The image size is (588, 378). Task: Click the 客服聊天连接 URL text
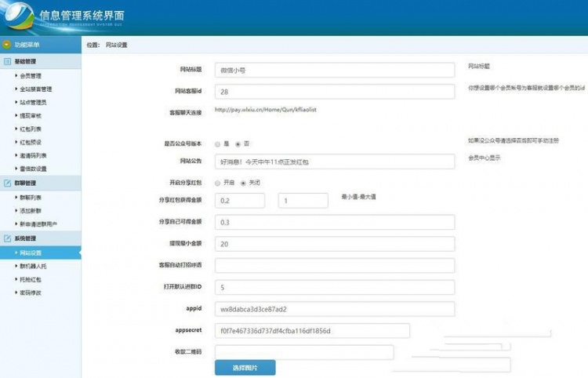tap(265, 111)
